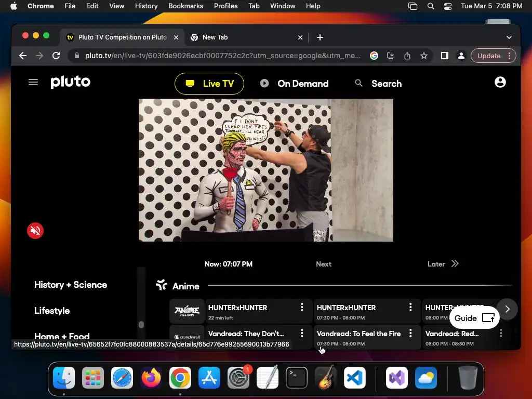Select the Anime All Day channel logo

point(187,311)
